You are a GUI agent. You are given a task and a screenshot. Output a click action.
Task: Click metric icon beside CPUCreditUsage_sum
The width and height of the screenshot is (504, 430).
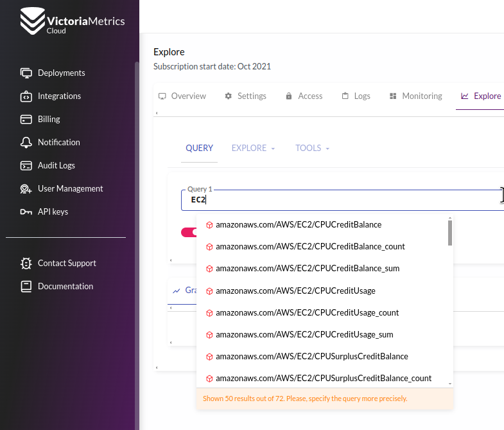tap(209, 335)
